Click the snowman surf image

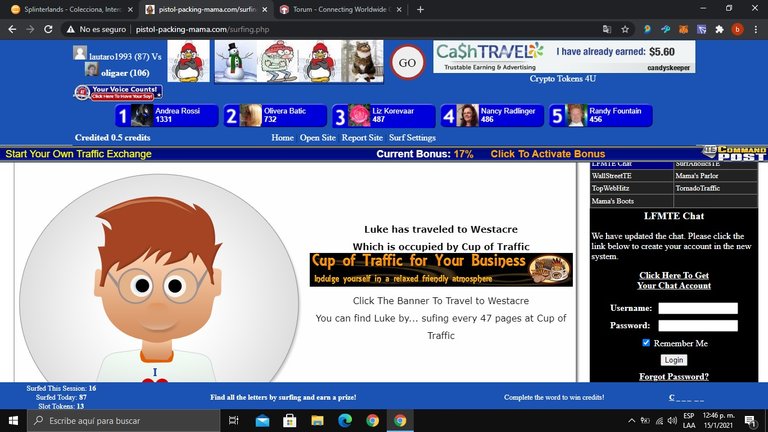(x=236, y=61)
